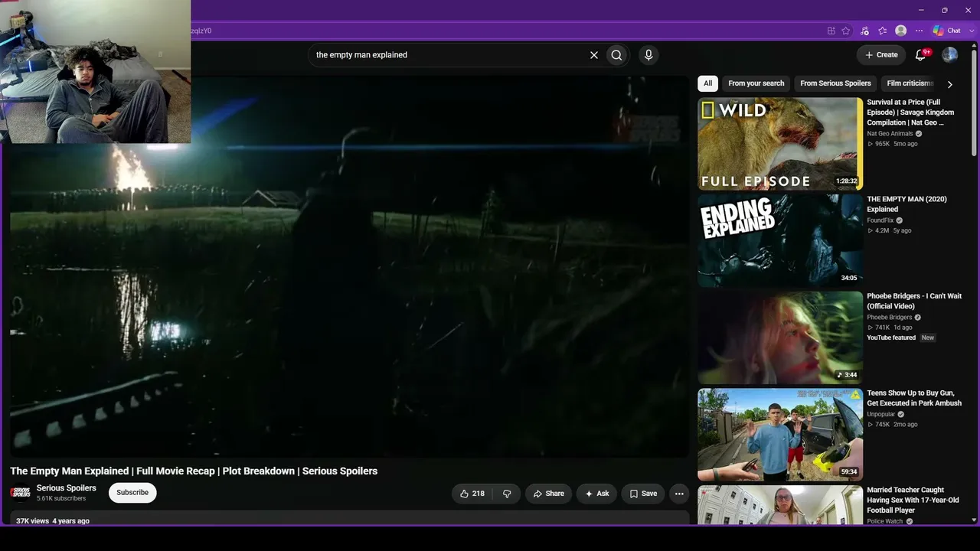The height and width of the screenshot is (551, 980).
Task: Subscribe to Serious Spoilers channel
Action: (x=132, y=493)
